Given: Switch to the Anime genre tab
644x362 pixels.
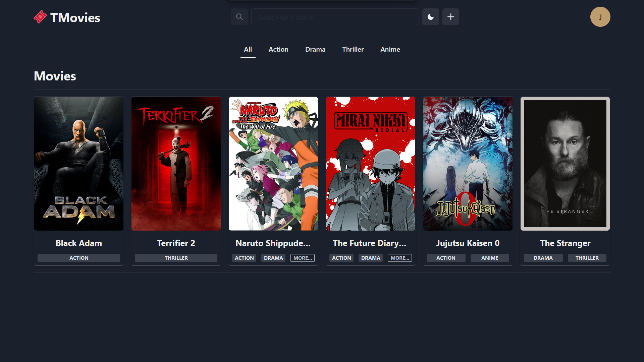Looking at the screenshot, I should pyautogui.click(x=390, y=49).
